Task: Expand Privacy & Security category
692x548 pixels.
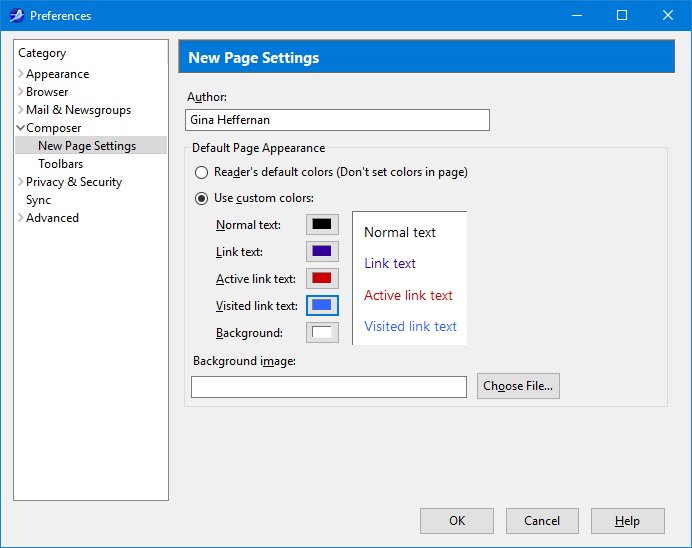Action: pos(20,182)
